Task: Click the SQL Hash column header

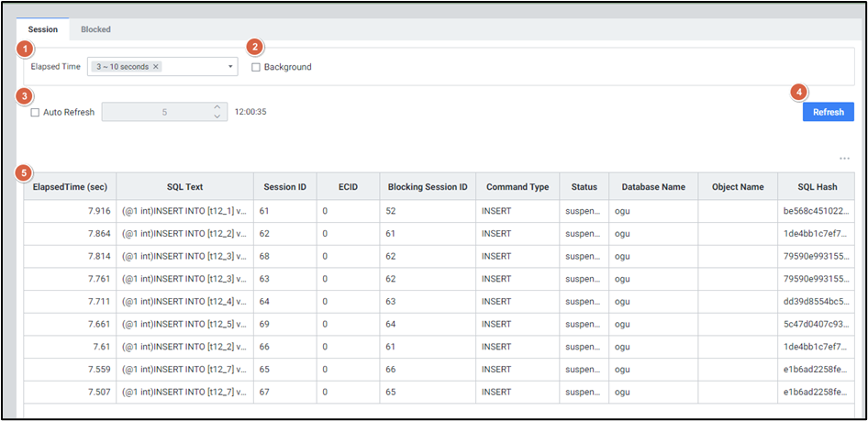Action: (x=817, y=187)
